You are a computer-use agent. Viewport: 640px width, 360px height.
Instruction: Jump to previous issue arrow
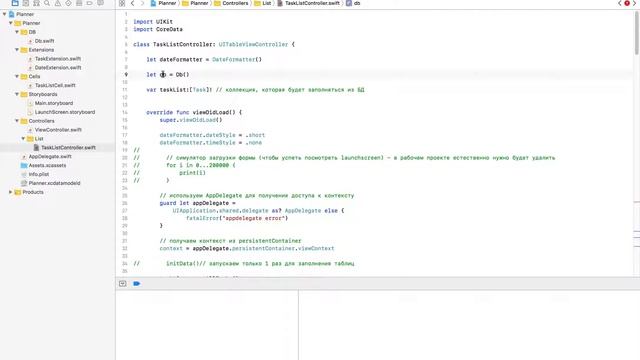(620, 3)
